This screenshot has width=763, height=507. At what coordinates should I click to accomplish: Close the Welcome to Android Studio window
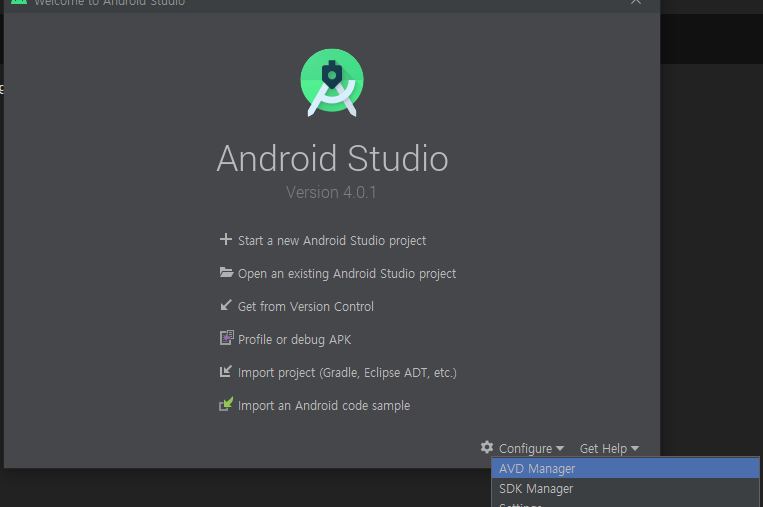coord(636,2)
